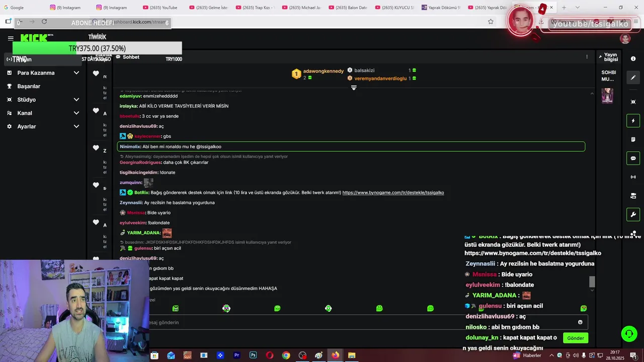
Task: Click the camera layout icon in right sidebar
Action: [633, 196]
